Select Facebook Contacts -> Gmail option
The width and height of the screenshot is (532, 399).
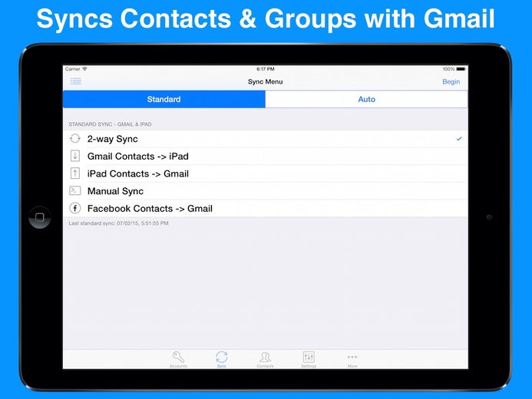click(x=266, y=208)
